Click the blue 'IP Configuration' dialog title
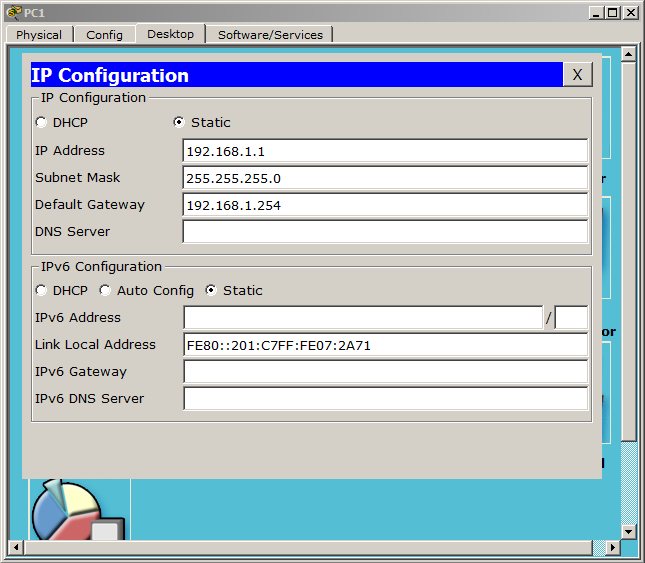This screenshot has width=645, height=563. coord(110,75)
